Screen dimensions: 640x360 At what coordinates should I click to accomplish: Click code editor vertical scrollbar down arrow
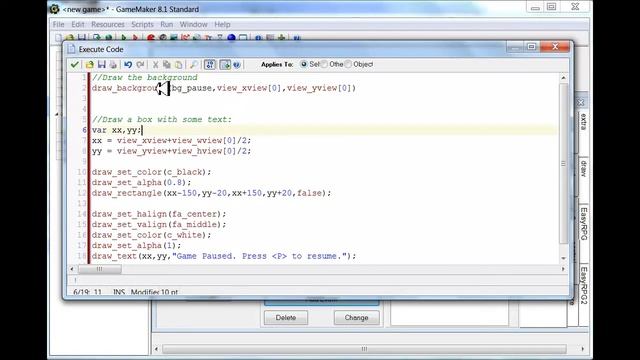tap(563, 258)
